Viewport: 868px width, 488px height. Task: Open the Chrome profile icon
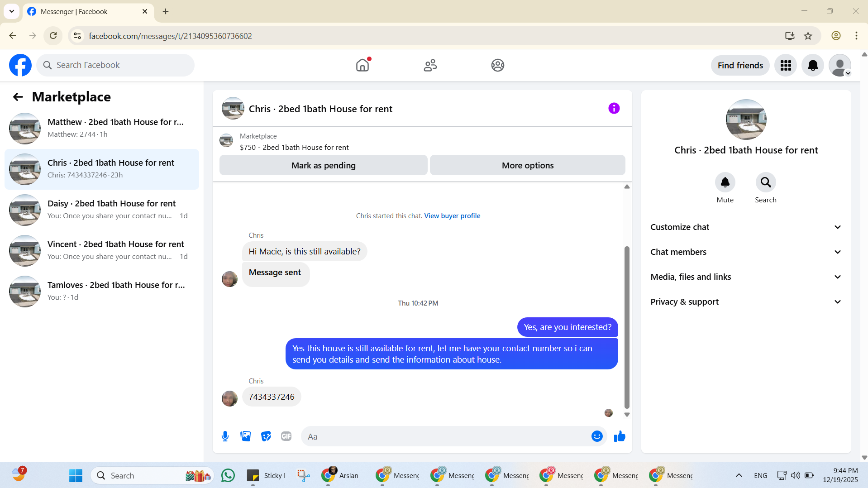point(836,36)
